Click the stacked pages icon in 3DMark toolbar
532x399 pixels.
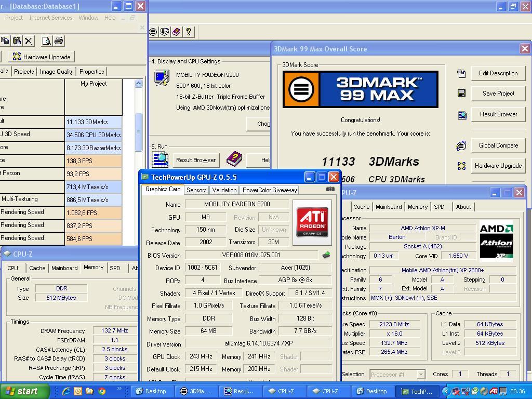click(165, 32)
